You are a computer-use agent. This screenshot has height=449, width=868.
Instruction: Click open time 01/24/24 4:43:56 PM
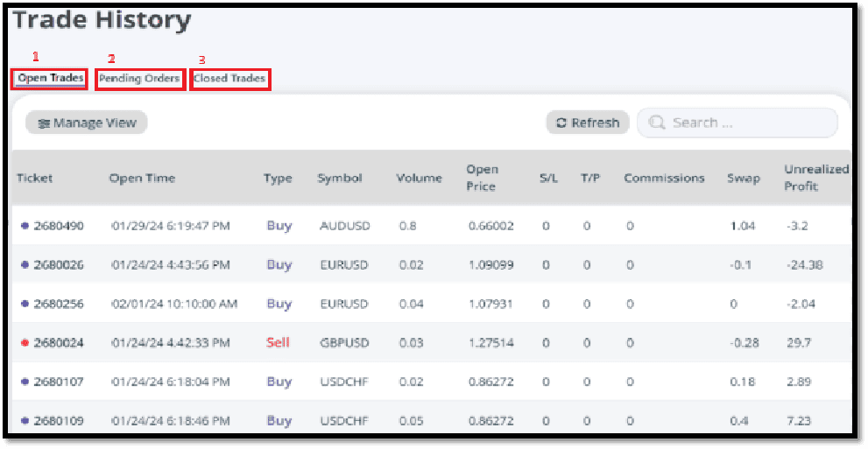pos(171,265)
